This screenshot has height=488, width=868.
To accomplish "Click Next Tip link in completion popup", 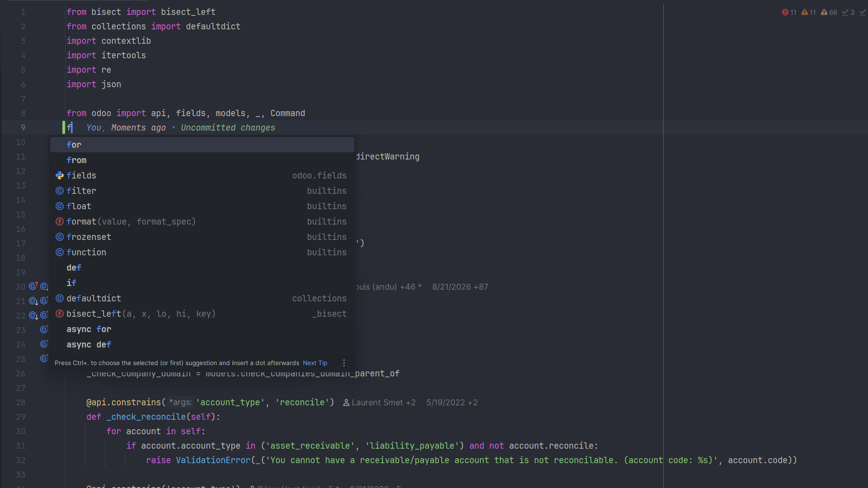I will click(x=315, y=363).
